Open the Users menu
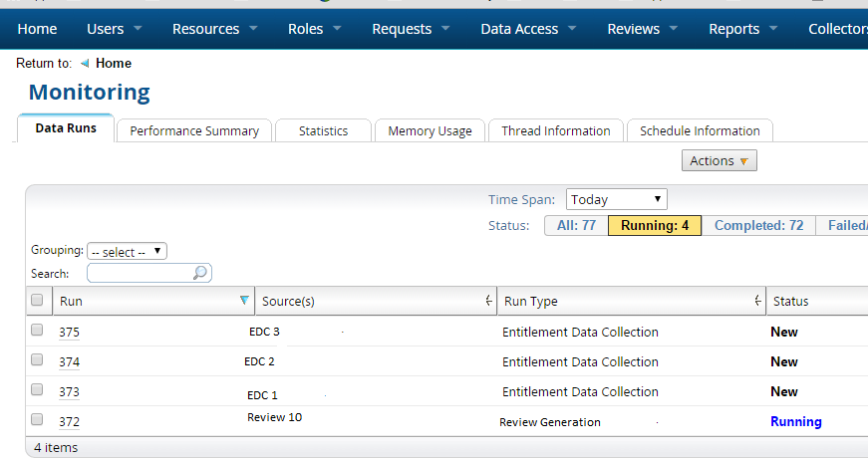 point(114,29)
